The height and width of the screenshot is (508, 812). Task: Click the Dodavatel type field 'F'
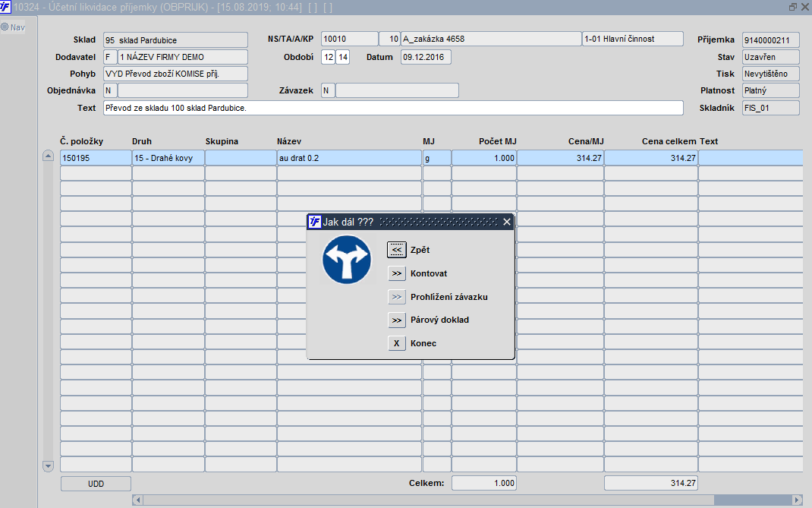click(110, 57)
